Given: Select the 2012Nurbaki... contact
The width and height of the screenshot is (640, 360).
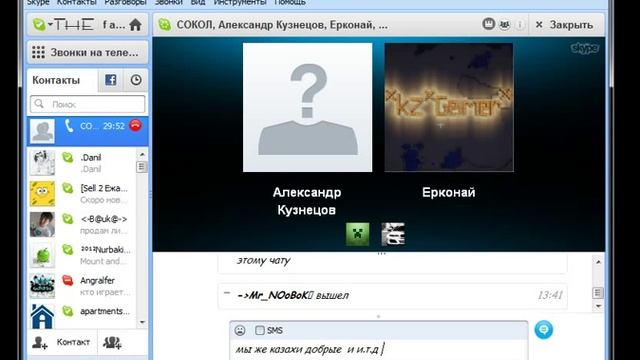Looking at the screenshot, I should pos(82,255).
